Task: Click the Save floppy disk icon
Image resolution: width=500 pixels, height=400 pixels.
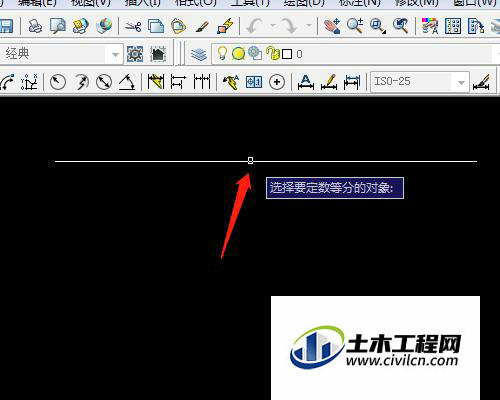Action: 6,26
